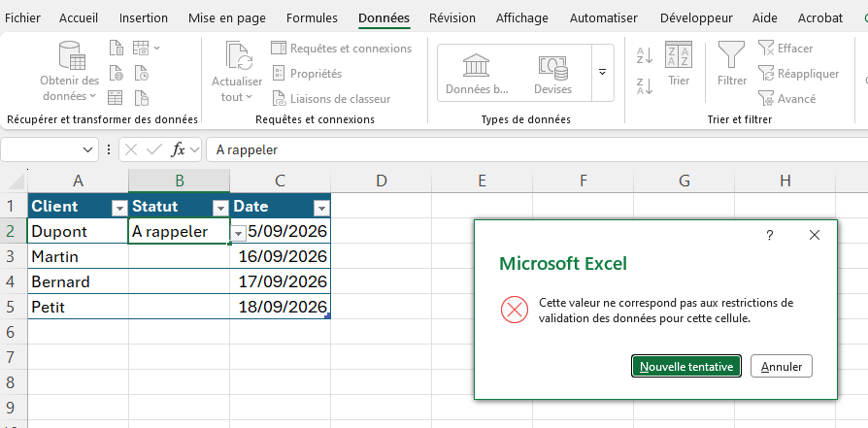Expand the Actualiser tout dropdown chevron
Screen dimensions: 868x428
tap(249, 97)
